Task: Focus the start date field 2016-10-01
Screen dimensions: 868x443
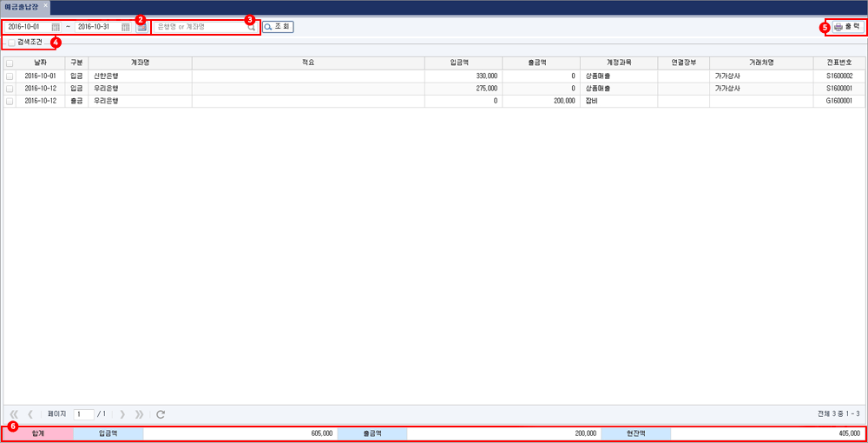Action: 33,27
